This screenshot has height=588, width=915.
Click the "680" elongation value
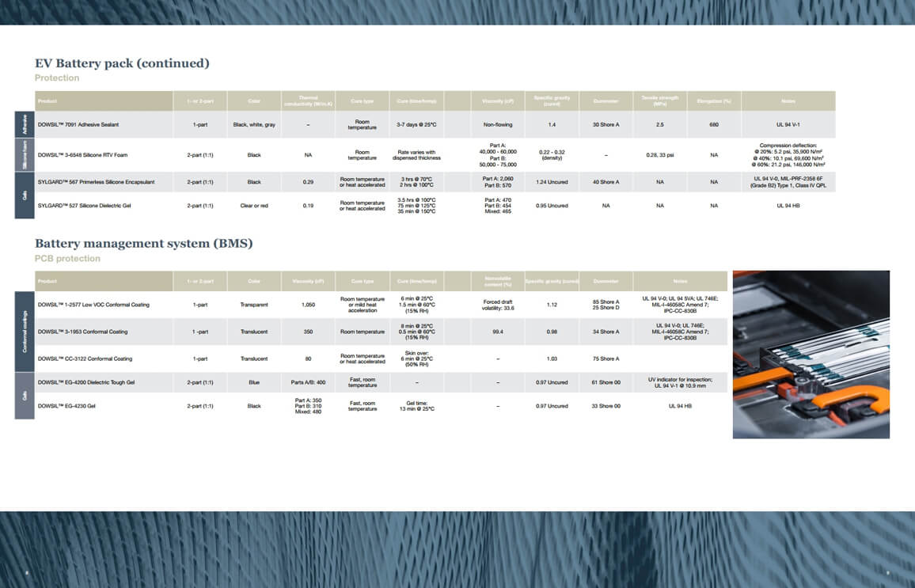tap(714, 125)
